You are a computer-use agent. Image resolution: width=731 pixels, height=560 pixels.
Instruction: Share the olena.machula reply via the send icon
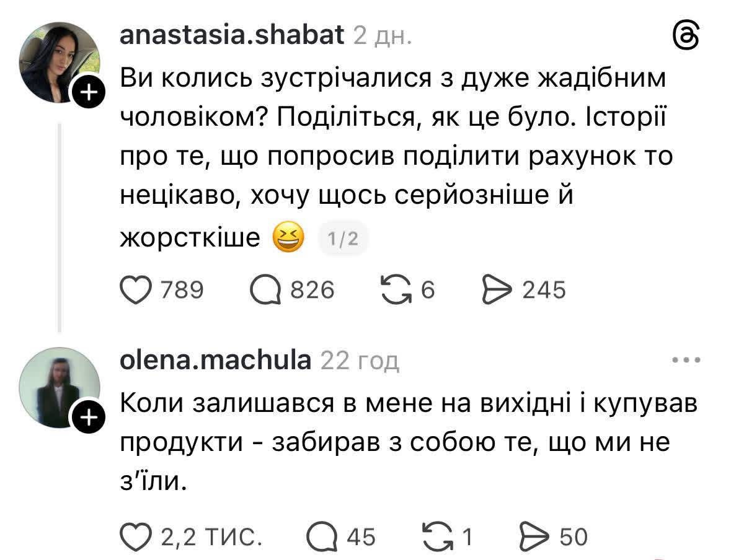(x=534, y=536)
